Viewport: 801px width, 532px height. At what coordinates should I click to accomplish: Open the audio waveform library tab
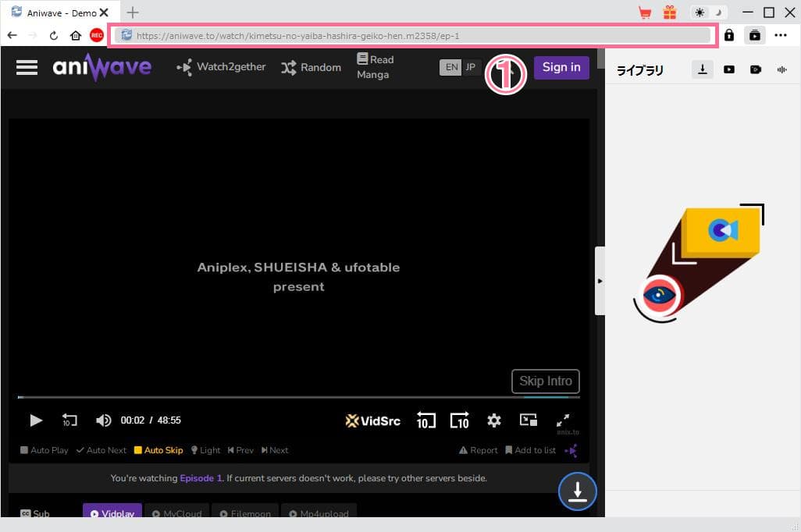(781, 69)
